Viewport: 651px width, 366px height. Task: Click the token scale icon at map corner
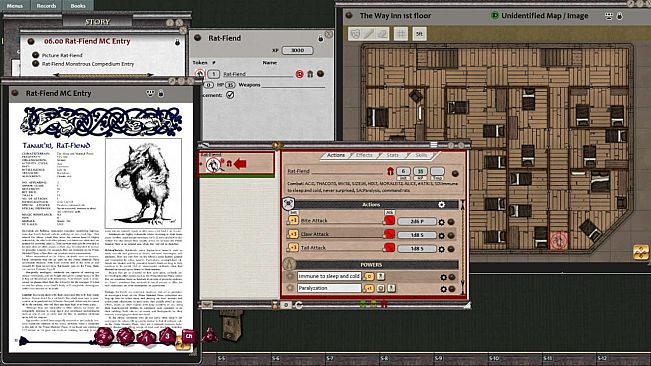(x=641, y=252)
